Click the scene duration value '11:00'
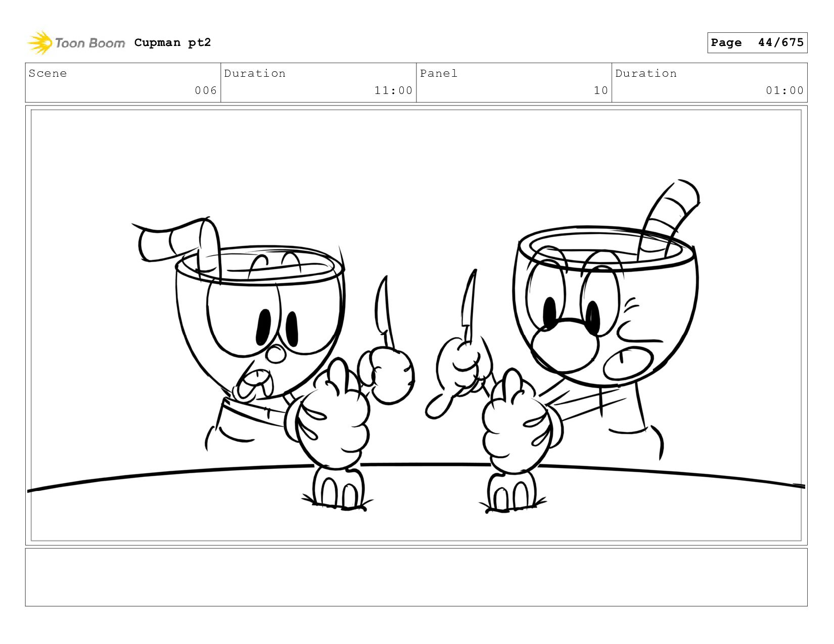The width and height of the screenshot is (834, 644). 393,90
